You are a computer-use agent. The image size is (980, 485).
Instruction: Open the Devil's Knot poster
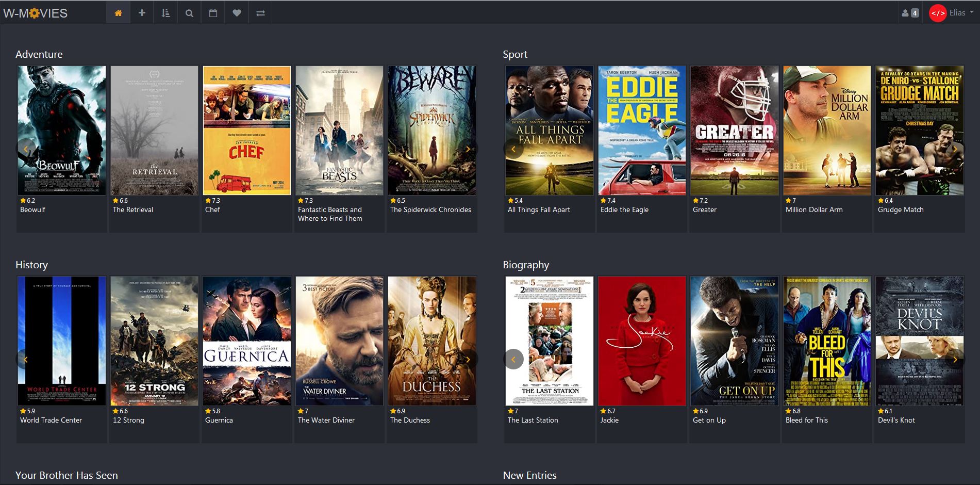point(920,341)
